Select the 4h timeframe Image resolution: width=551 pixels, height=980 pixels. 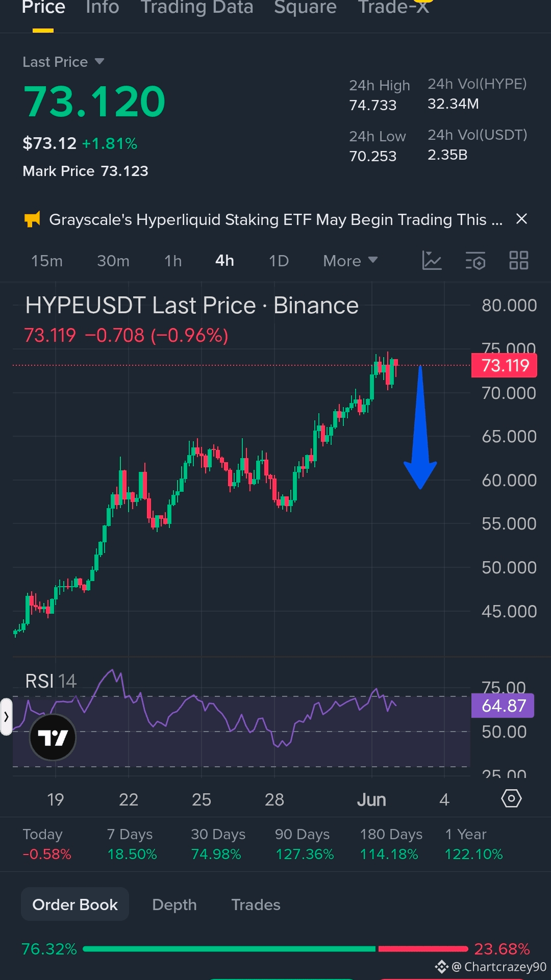[224, 261]
